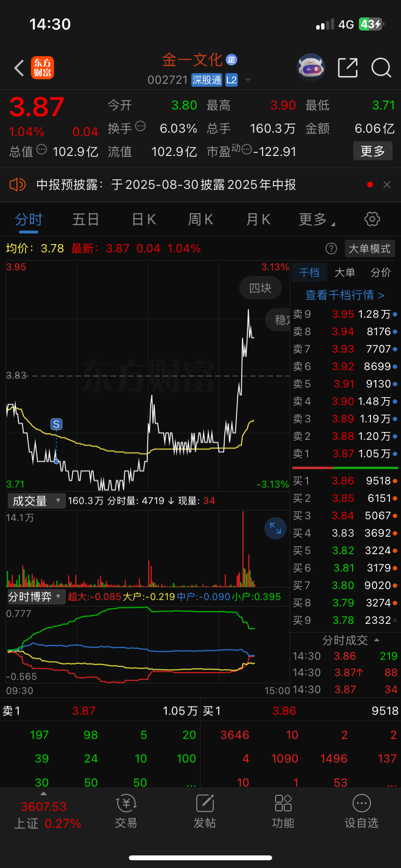Switch to the 周K chart tab
This screenshot has height=868, width=401.
pyautogui.click(x=200, y=219)
